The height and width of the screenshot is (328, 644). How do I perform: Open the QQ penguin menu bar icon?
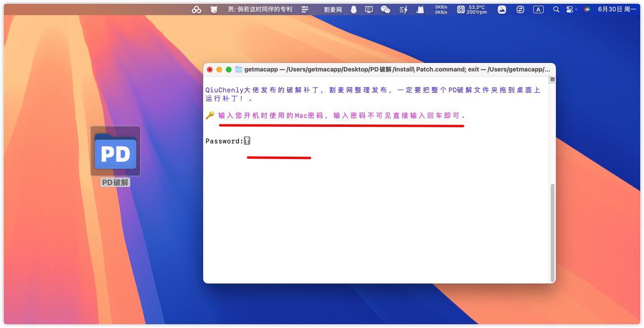353,9
